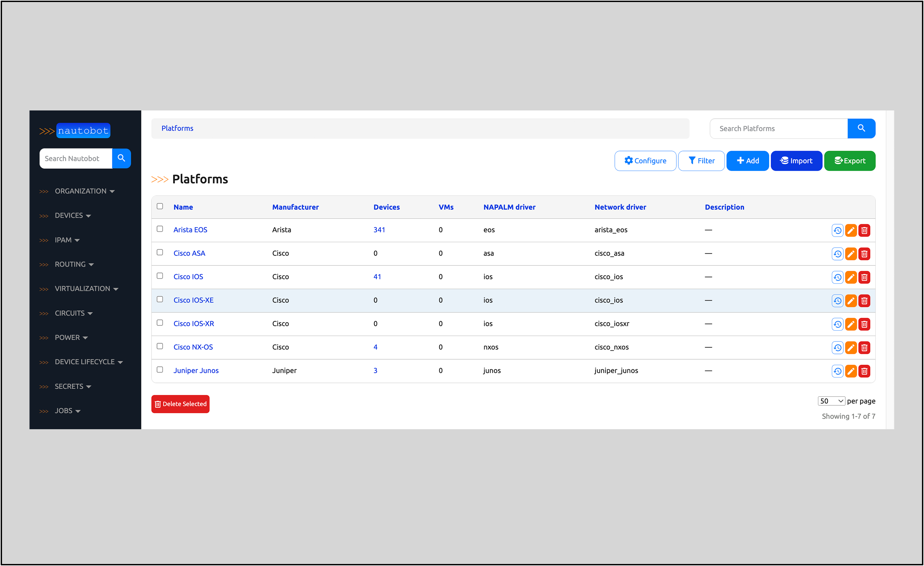
Task: Open the changelog icon for Arista EOS
Action: pos(837,230)
